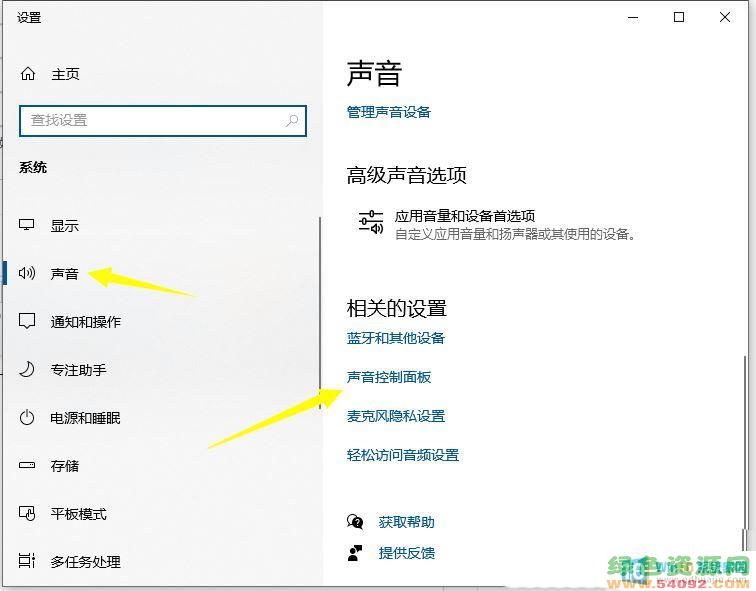Click the 获取帮助 link

pyautogui.click(x=406, y=522)
